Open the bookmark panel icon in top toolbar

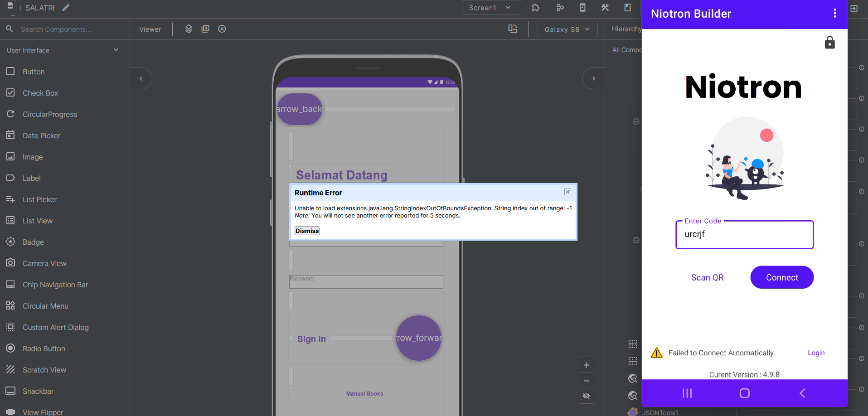[627, 8]
